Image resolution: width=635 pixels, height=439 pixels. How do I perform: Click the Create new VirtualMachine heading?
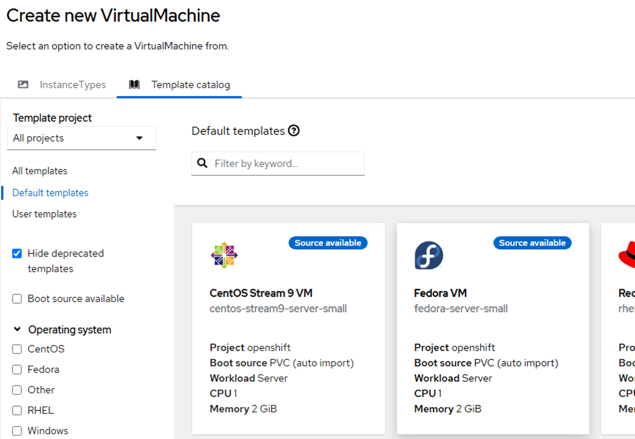tap(113, 16)
